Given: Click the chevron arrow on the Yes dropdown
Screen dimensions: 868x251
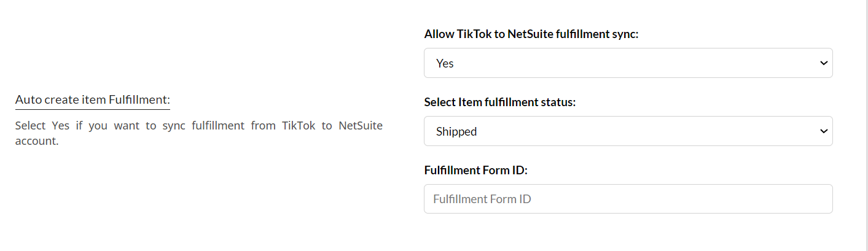Looking at the screenshot, I should [x=824, y=63].
